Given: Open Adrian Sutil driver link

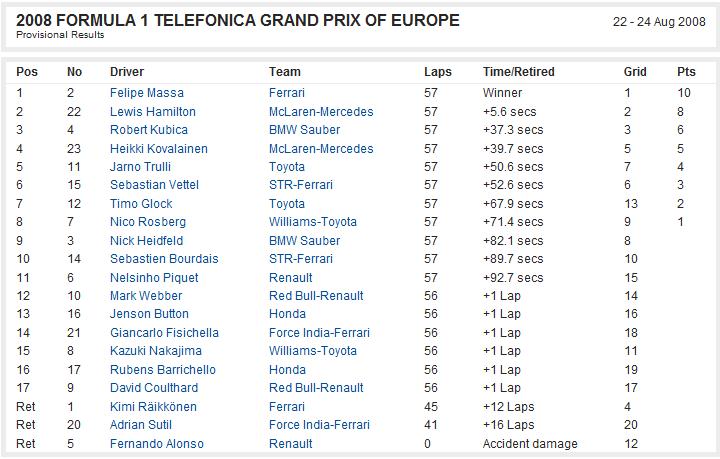Looking at the screenshot, I should (141, 425).
